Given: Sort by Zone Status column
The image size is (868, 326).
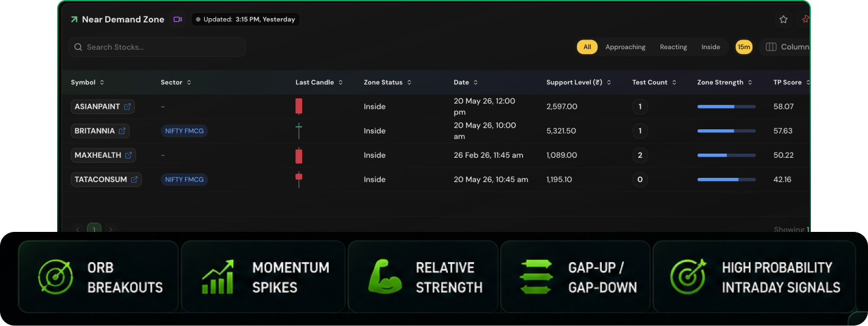Looking at the screenshot, I should click(387, 83).
